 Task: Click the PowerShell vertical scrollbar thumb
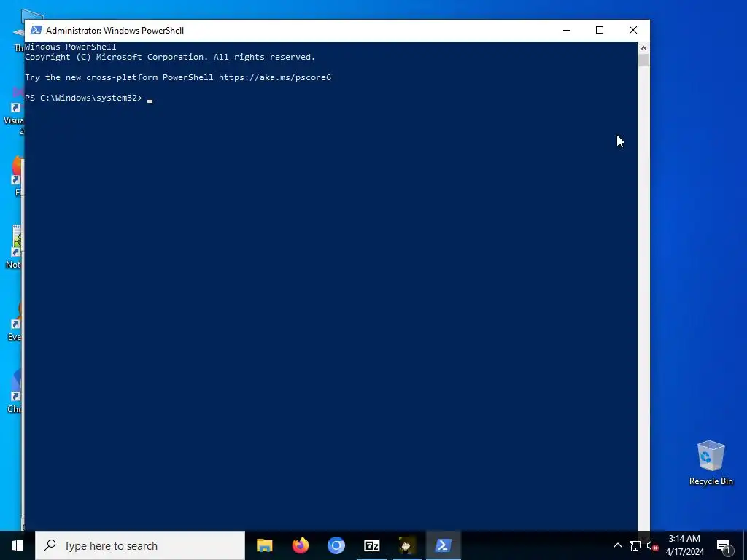click(643, 60)
